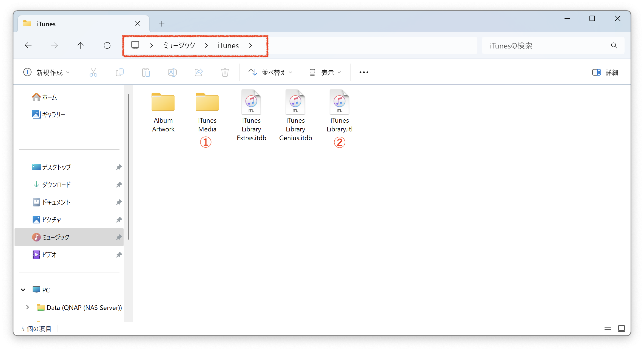Screen dimensions: 644x351
Task: Select ダウンロード in the sidebar
Action: tap(56, 185)
